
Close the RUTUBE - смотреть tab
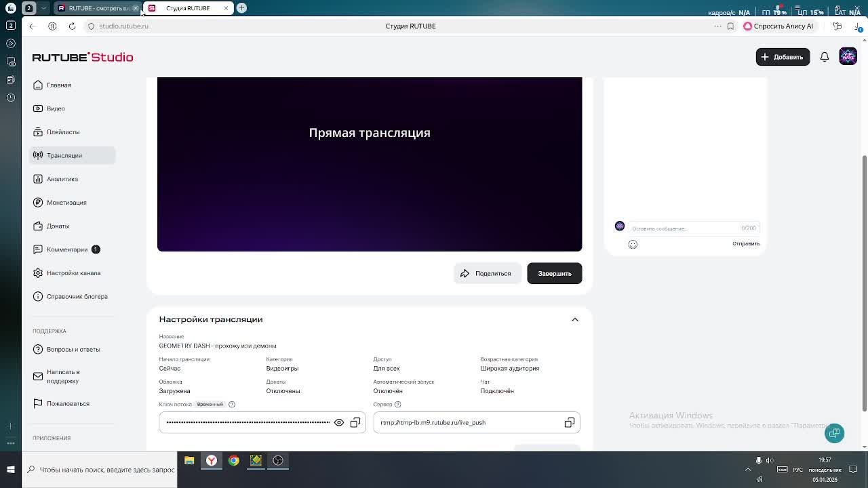point(136,8)
